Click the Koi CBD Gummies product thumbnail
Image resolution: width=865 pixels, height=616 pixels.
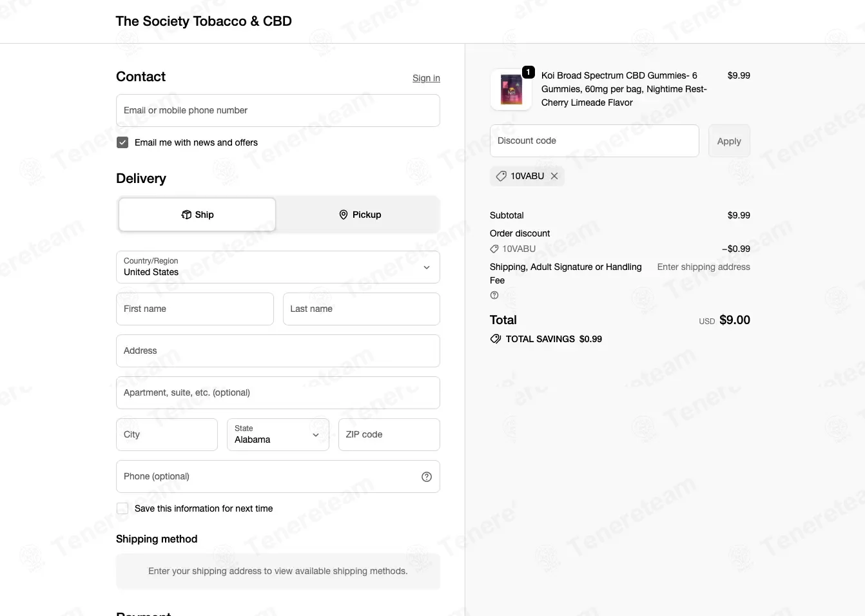click(511, 90)
